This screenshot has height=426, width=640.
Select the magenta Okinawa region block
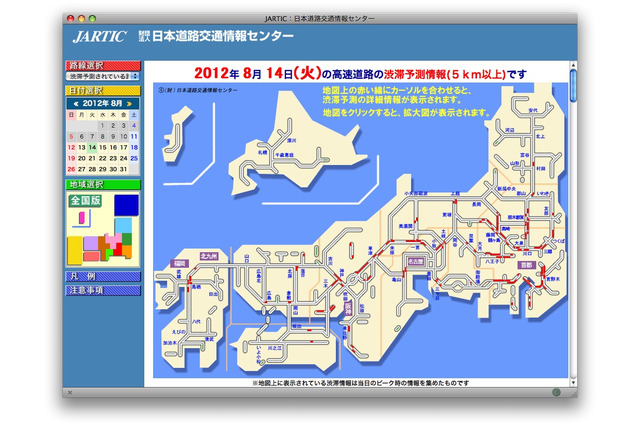[x=82, y=217]
